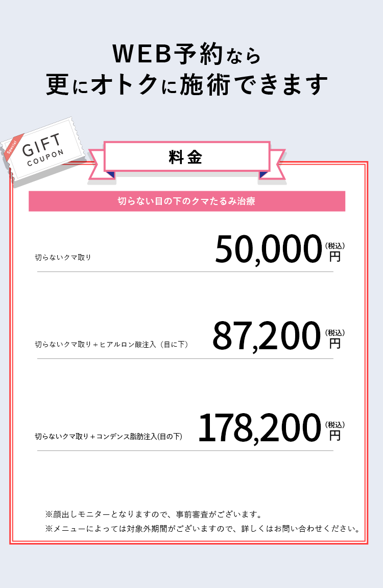383x588 pixels.
Task: Click (税込) 円 label beside 87,200
Action: point(334,338)
